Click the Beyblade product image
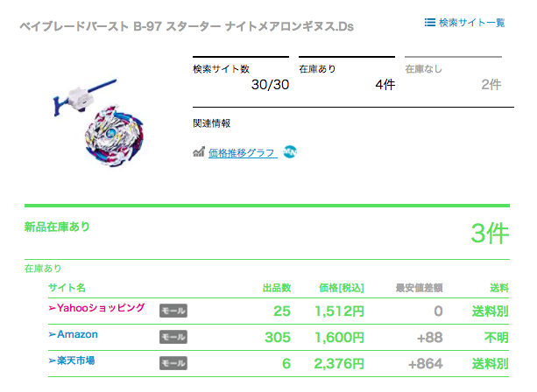The width and height of the screenshot is (537, 392). [x=98, y=122]
